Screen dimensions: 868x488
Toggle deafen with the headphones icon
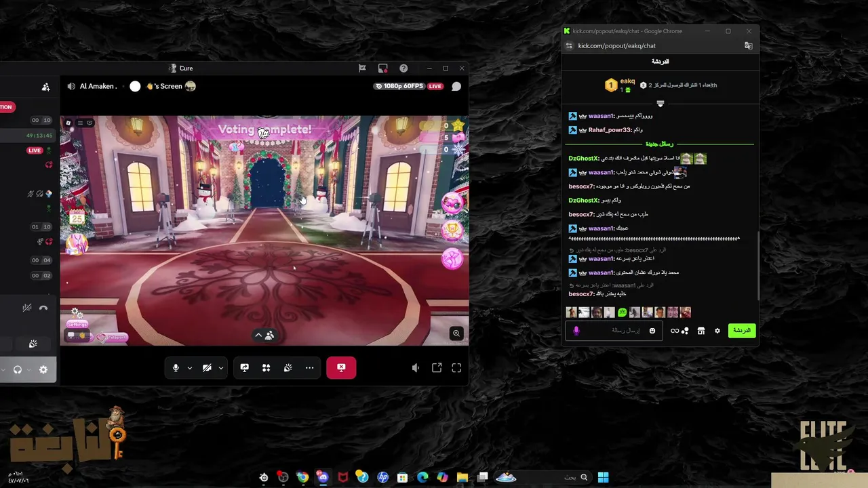pos(18,369)
